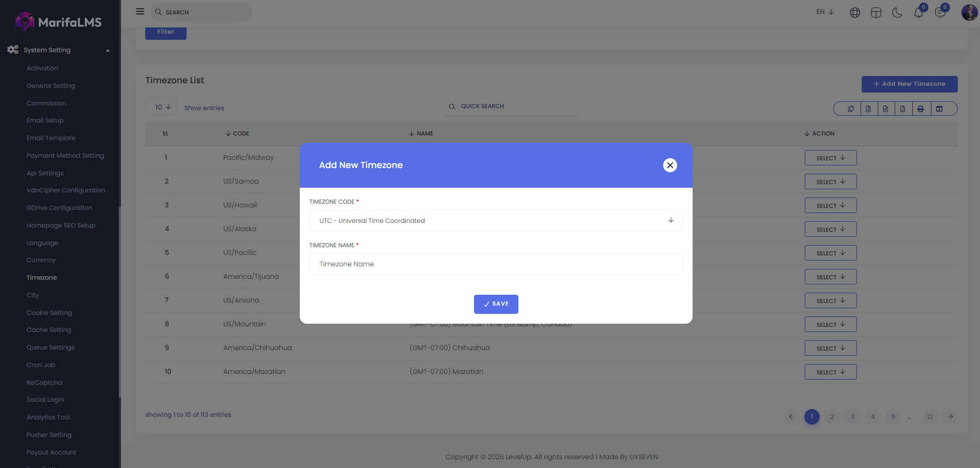Viewport: 980px width, 468px height.
Task: Open the Timezone Code dropdown
Action: pyautogui.click(x=495, y=220)
